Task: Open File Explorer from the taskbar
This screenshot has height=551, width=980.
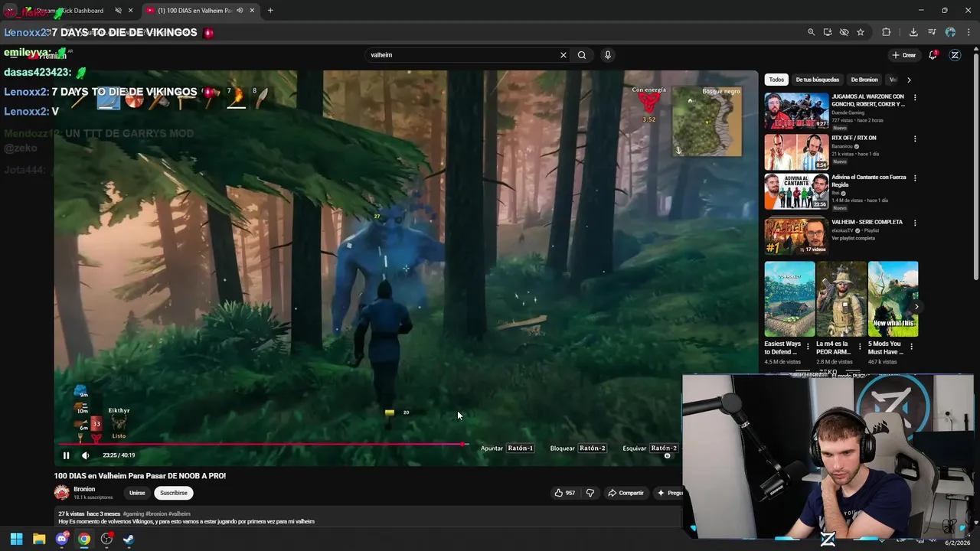Action: (x=39, y=539)
